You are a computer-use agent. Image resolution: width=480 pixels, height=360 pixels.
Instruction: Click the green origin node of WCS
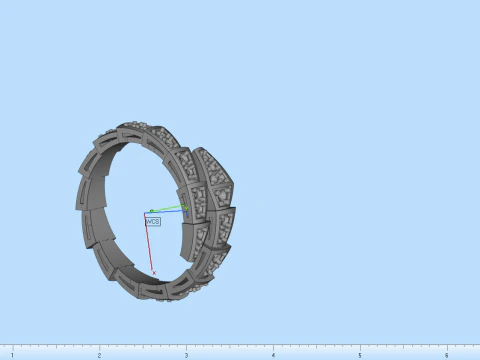tap(152, 211)
